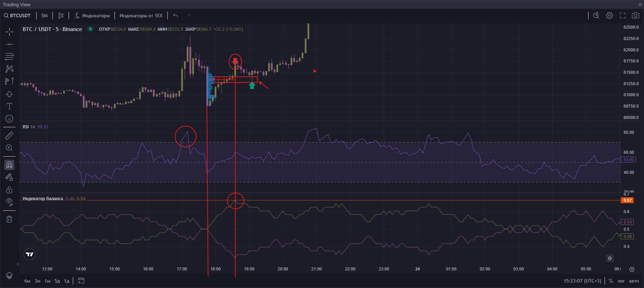Toggle hide all drawings eye icon
The width and height of the screenshot is (644, 288).
pyautogui.click(x=9, y=202)
